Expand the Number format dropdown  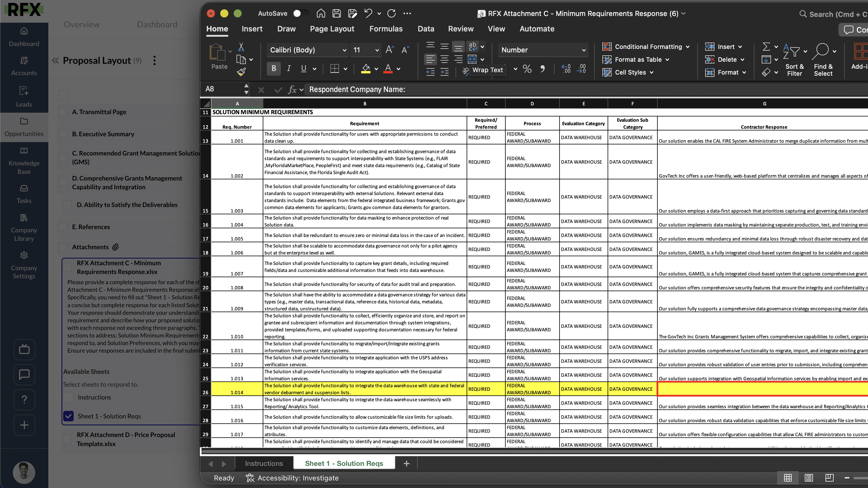584,50
